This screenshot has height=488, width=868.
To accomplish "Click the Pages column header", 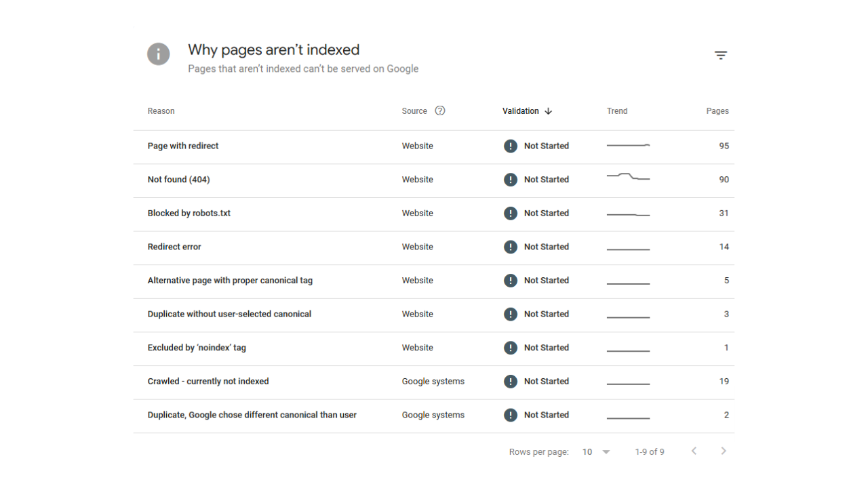I will (x=717, y=111).
